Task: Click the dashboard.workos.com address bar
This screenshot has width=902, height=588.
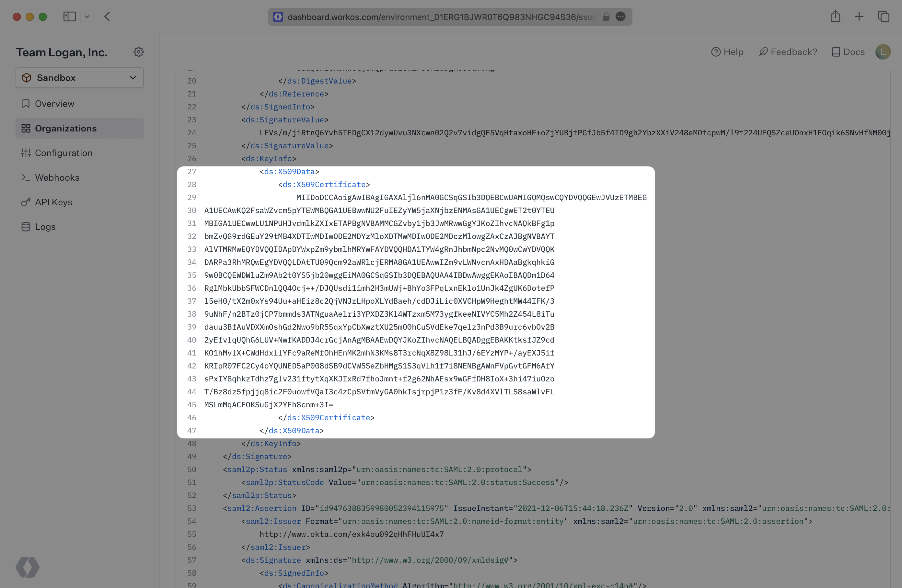Action: click(x=440, y=17)
